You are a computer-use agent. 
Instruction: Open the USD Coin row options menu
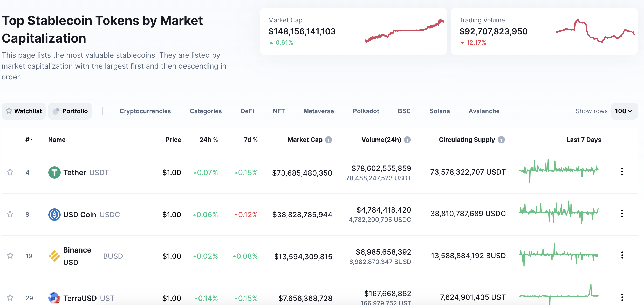pyautogui.click(x=622, y=214)
